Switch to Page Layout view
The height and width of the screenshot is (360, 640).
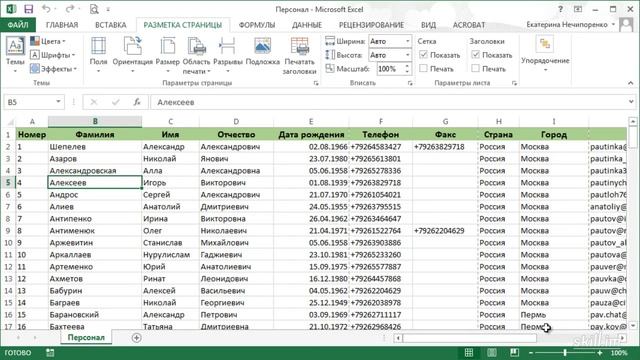click(x=492, y=353)
